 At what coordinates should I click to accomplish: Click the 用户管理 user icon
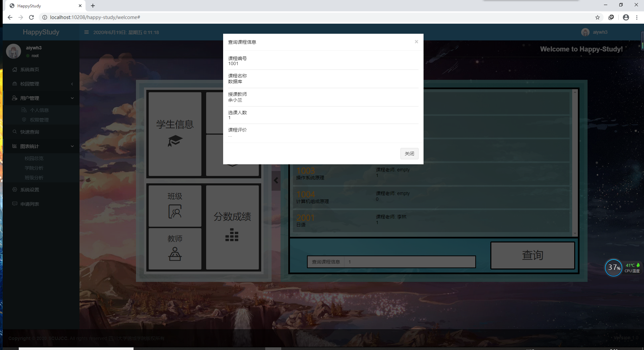(15, 98)
